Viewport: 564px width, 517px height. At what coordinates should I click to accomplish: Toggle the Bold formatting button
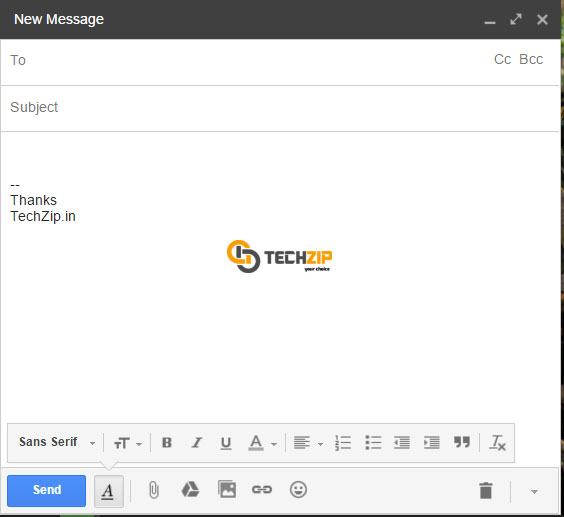pyautogui.click(x=167, y=443)
